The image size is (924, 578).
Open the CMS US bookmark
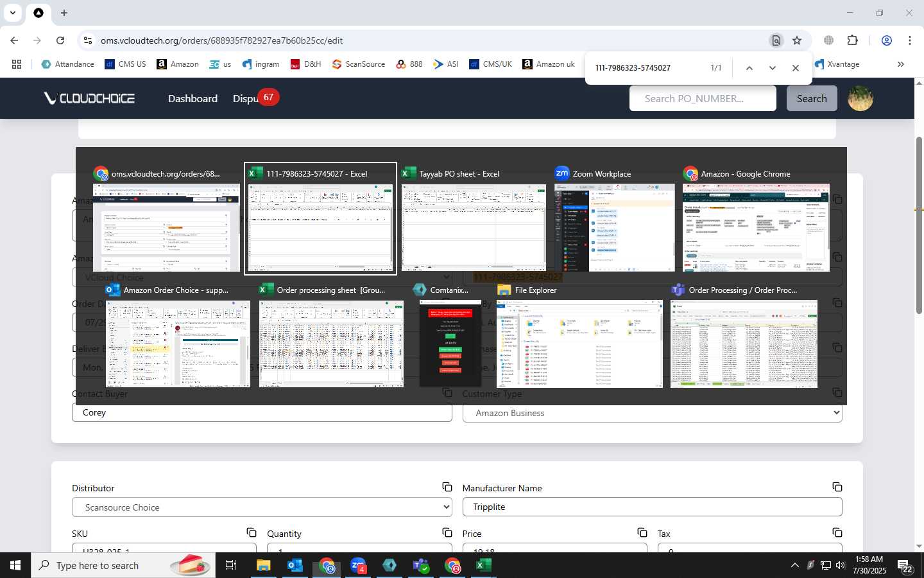tap(125, 64)
